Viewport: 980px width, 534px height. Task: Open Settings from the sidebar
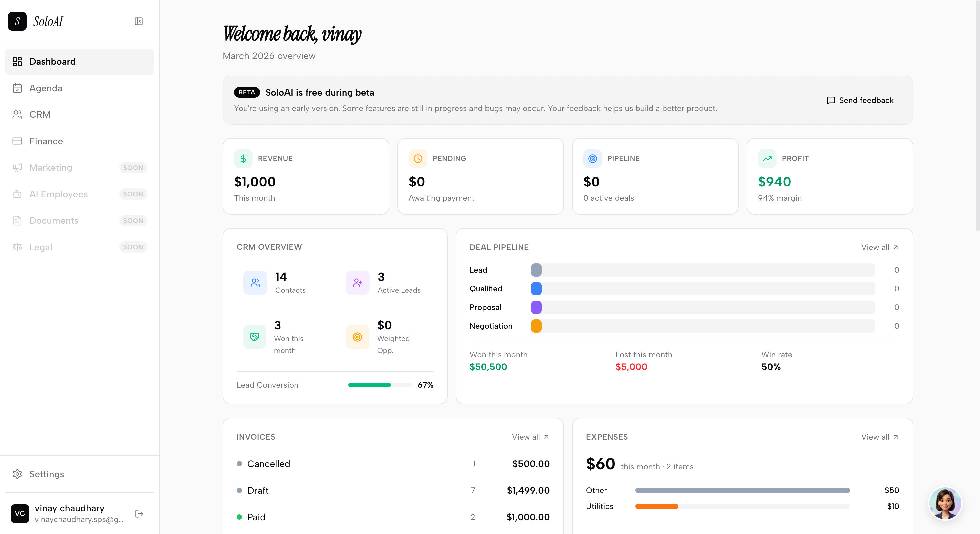(47, 474)
